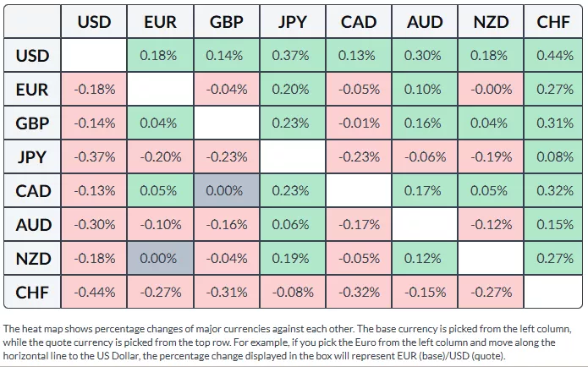This screenshot has height=367, width=588.
Task: Click the USD row, JPY column 0.37% cell
Action: point(292,56)
